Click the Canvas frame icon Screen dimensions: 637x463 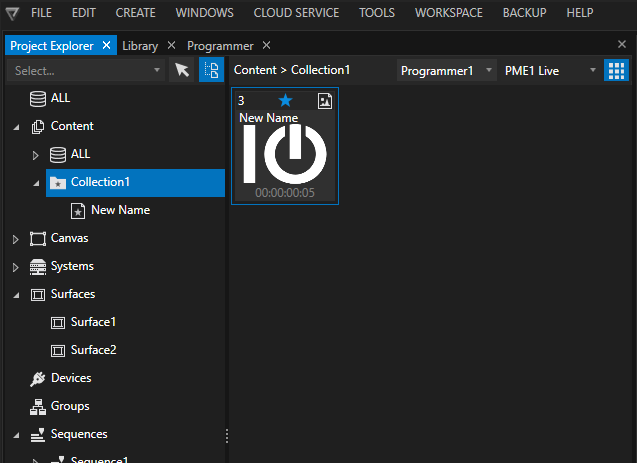point(38,239)
